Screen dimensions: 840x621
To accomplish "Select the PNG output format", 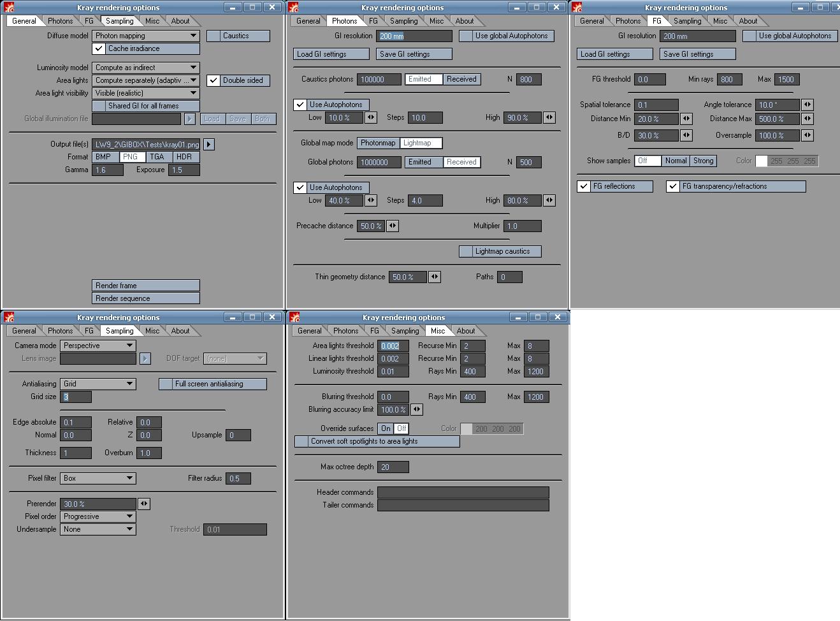I will pyautogui.click(x=133, y=157).
